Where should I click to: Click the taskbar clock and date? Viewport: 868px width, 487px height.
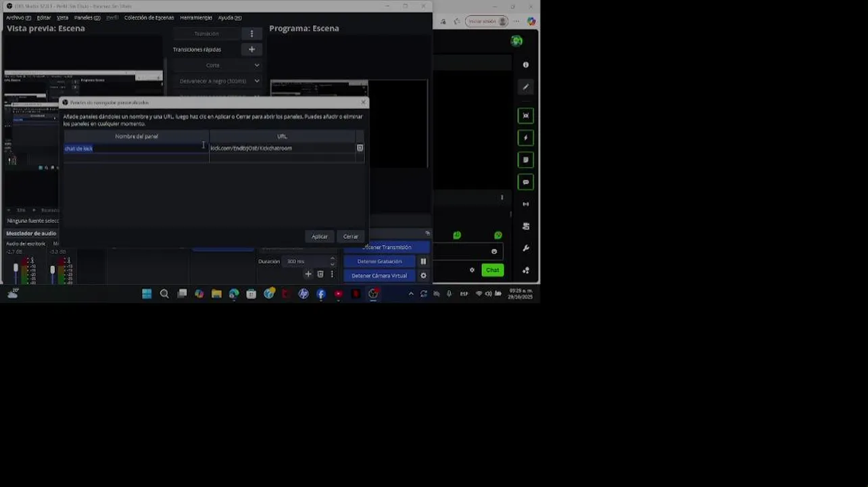(x=521, y=294)
